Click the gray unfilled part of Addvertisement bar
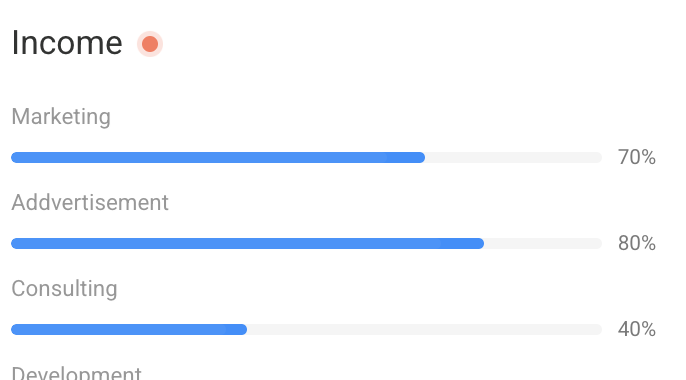The width and height of the screenshot is (686, 380). 543,244
